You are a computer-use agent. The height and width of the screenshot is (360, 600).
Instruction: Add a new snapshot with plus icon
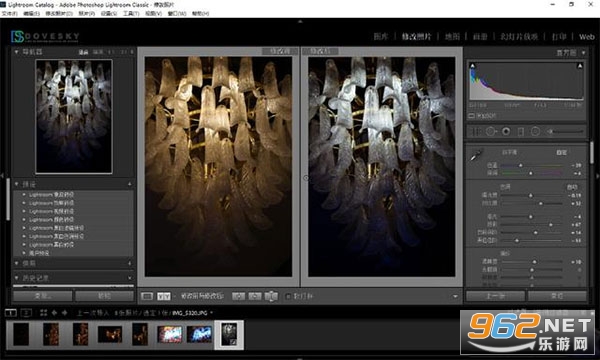pyautogui.click(x=130, y=263)
